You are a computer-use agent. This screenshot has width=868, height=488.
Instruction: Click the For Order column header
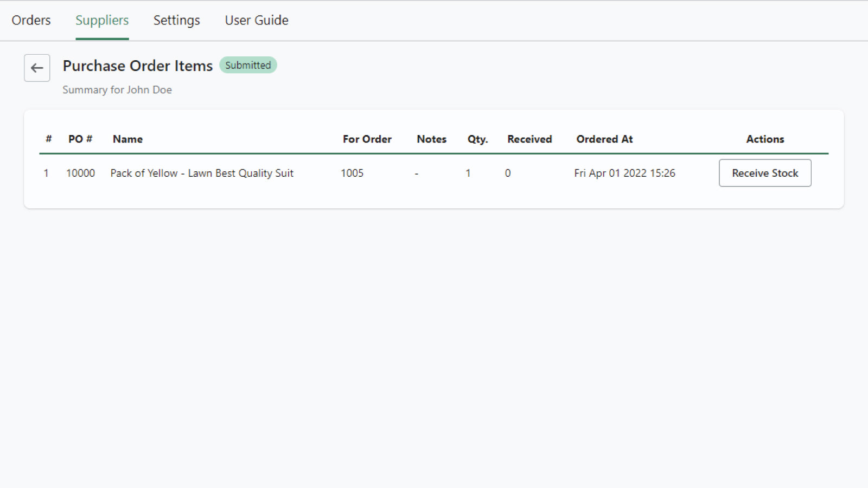pos(367,139)
